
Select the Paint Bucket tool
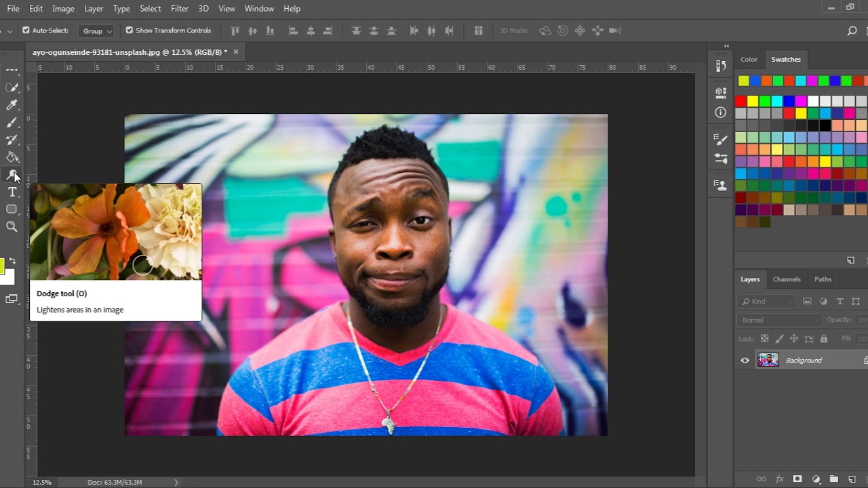click(x=12, y=157)
